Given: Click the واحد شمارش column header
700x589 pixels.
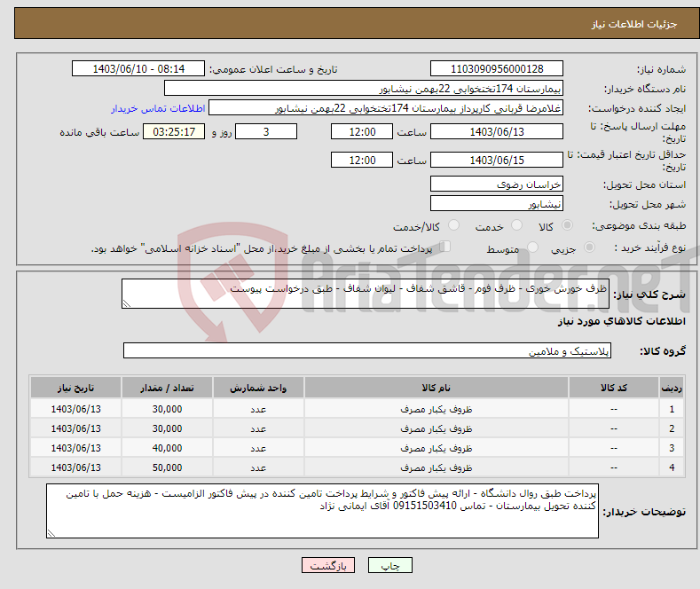Looking at the screenshot, I should [258, 388].
